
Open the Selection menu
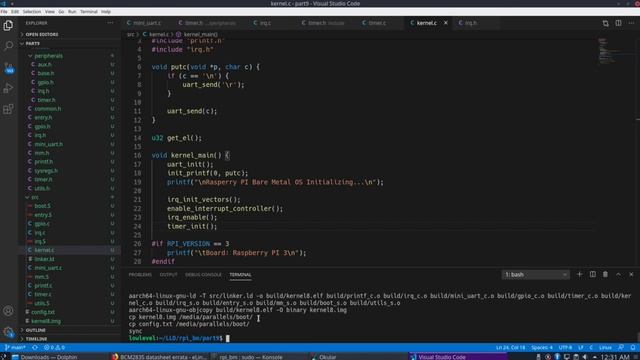[x=31, y=12]
